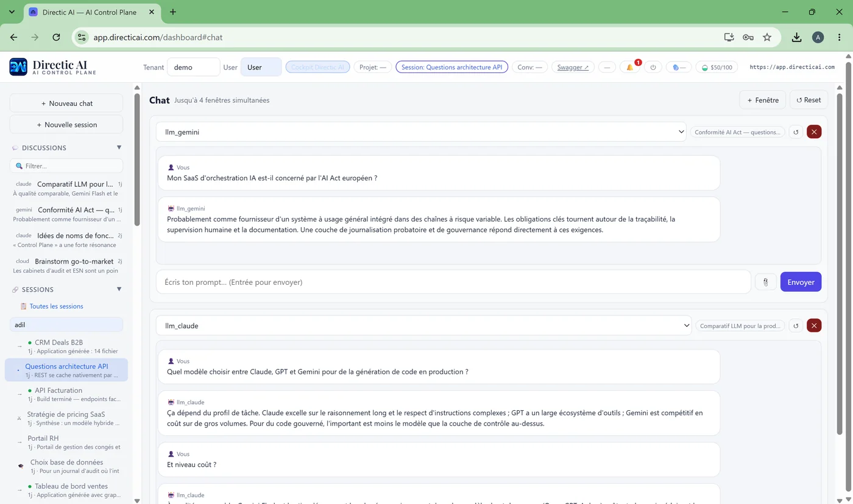Open the User field in the top bar

(261, 67)
